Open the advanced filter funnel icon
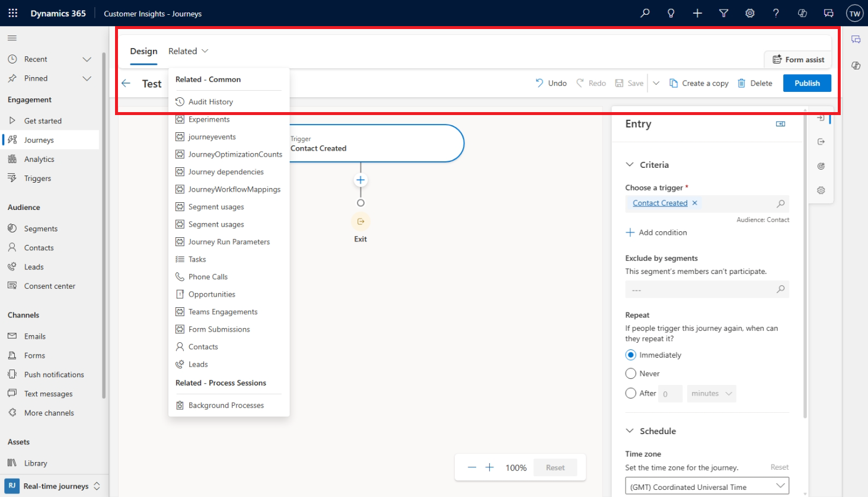Viewport: 868px width, 497px height. point(723,13)
